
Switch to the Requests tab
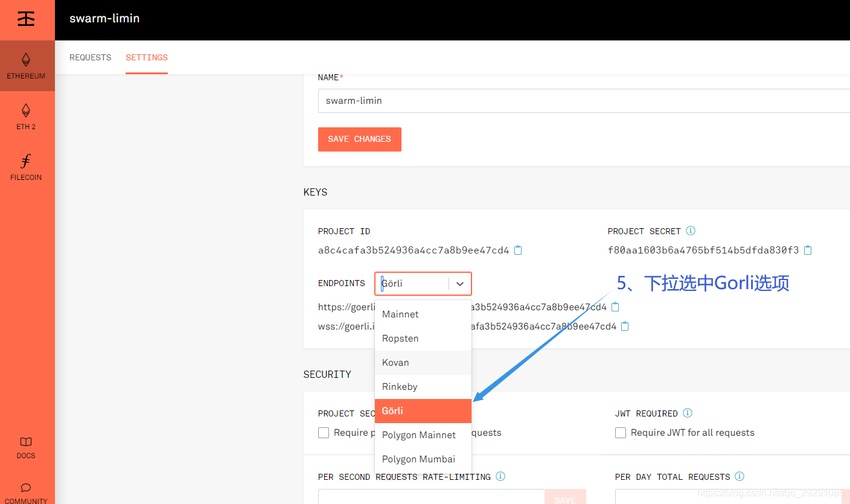point(91,57)
